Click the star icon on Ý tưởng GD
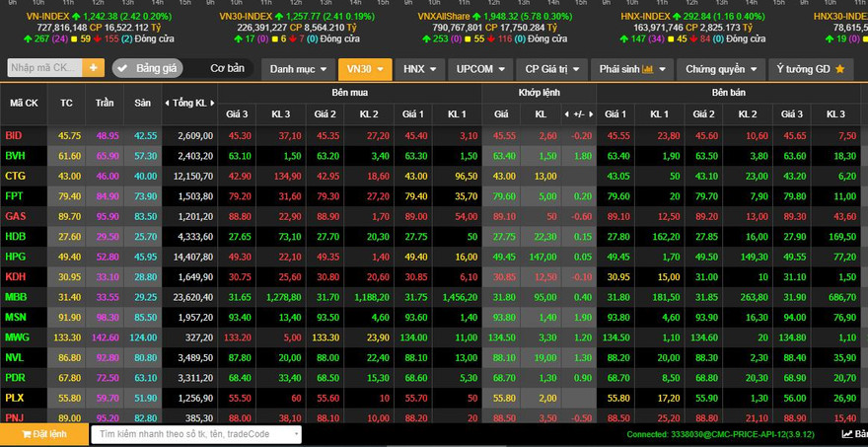Viewport: 868px width, 447px height. (839, 69)
